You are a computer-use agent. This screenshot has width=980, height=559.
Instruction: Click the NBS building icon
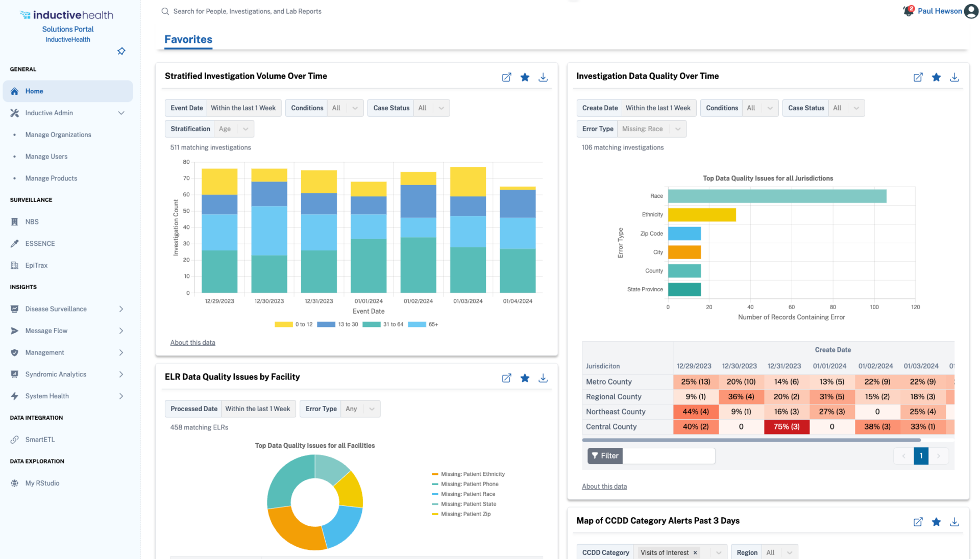click(14, 222)
